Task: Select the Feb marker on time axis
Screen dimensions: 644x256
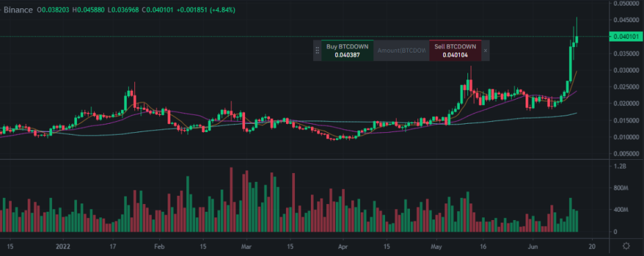Action: point(159,246)
